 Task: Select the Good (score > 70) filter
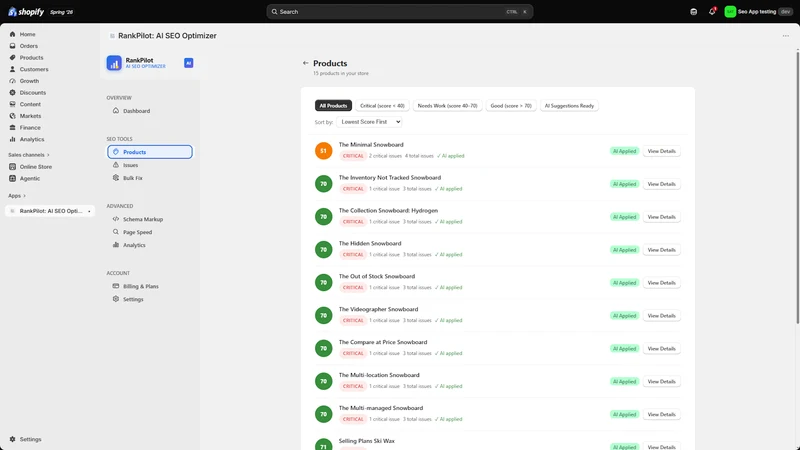(511, 106)
